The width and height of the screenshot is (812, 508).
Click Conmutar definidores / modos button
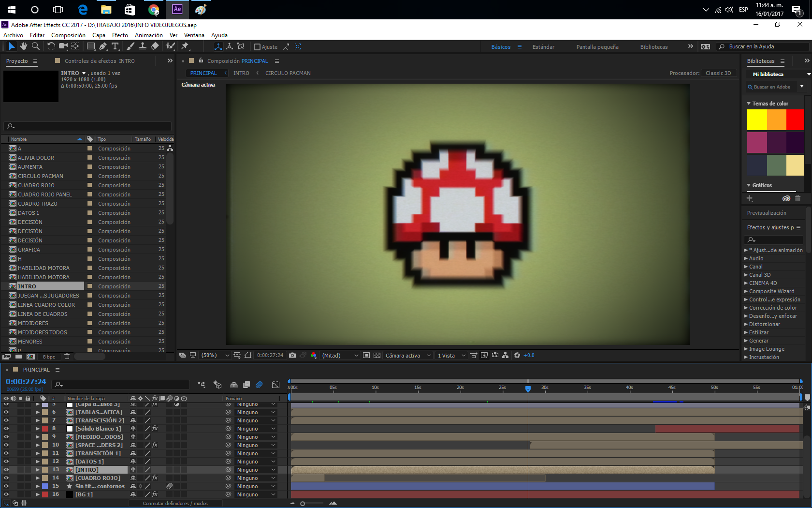175,503
